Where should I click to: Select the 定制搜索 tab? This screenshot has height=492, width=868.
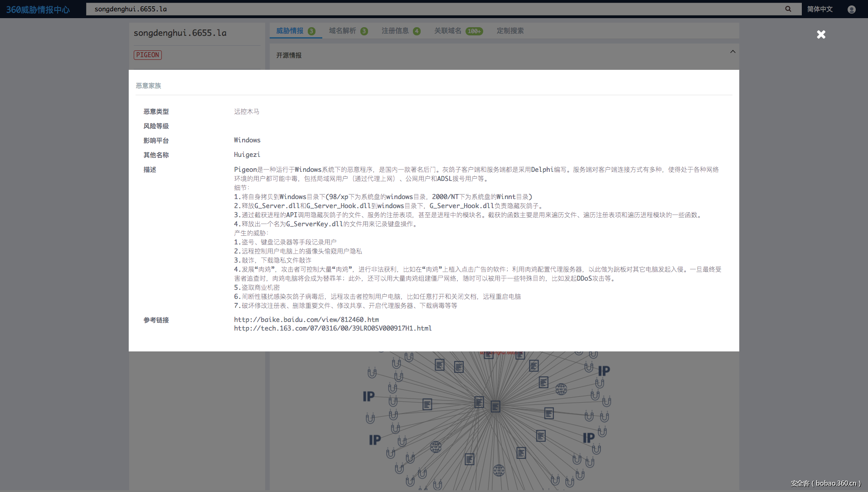click(510, 30)
